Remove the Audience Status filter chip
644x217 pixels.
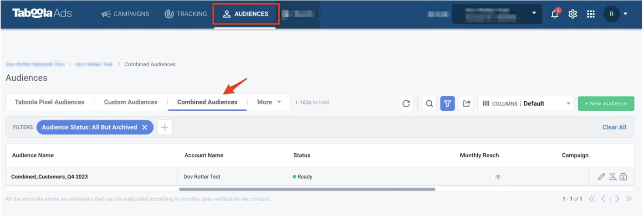click(144, 128)
